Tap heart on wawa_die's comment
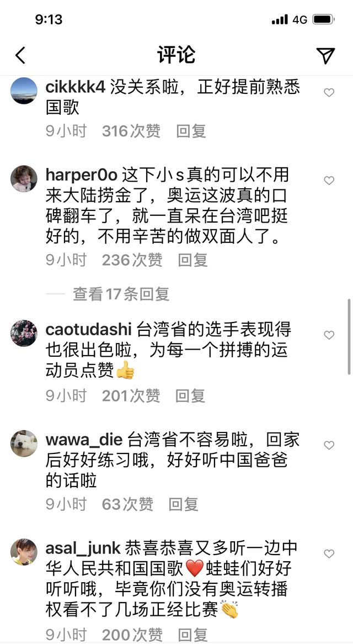 pyautogui.click(x=329, y=445)
